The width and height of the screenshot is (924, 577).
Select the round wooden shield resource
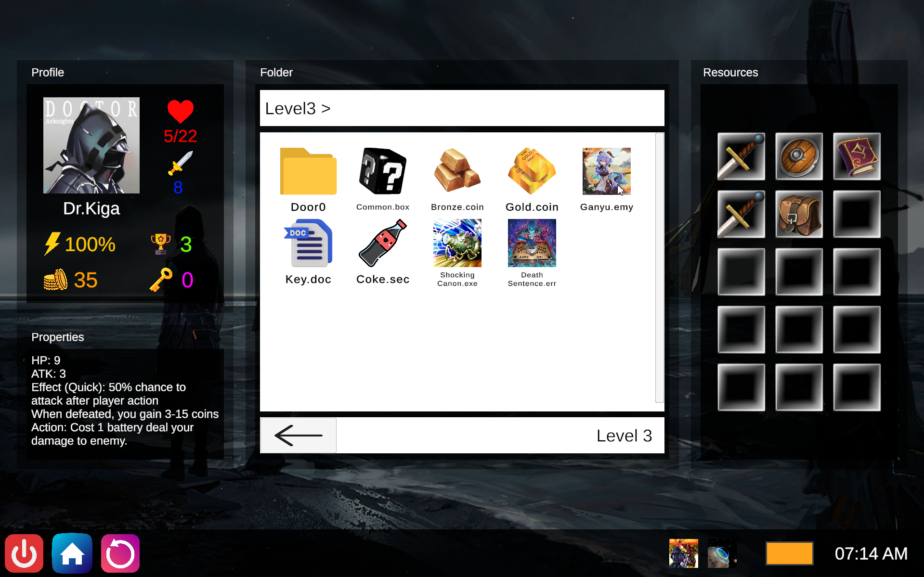(x=799, y=156)
